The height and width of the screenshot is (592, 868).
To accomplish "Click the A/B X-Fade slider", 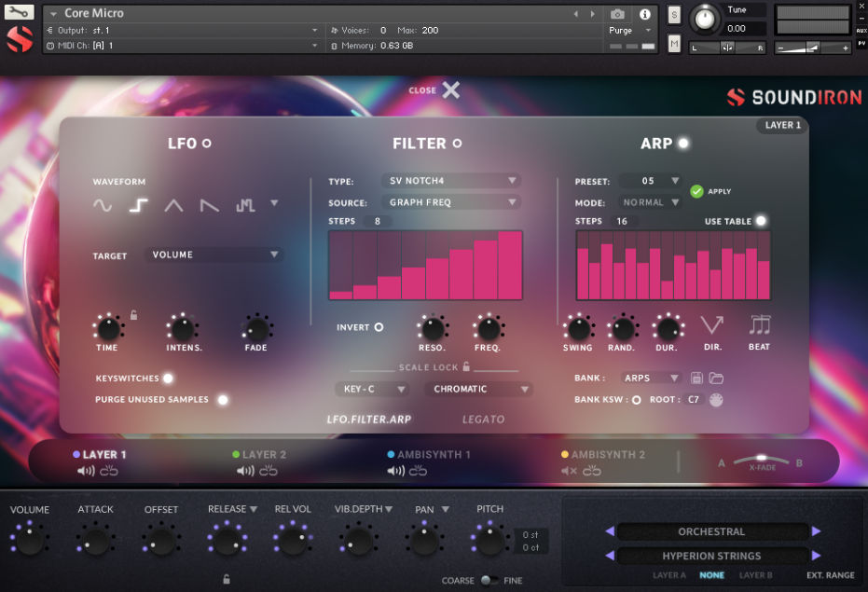I will click(x=760, y=460).
